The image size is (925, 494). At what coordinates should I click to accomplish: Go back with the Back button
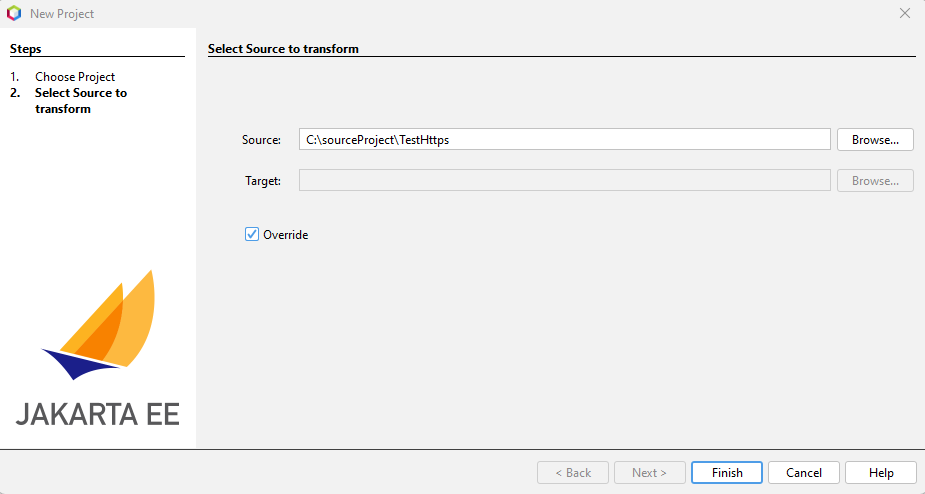click(573, 473)
